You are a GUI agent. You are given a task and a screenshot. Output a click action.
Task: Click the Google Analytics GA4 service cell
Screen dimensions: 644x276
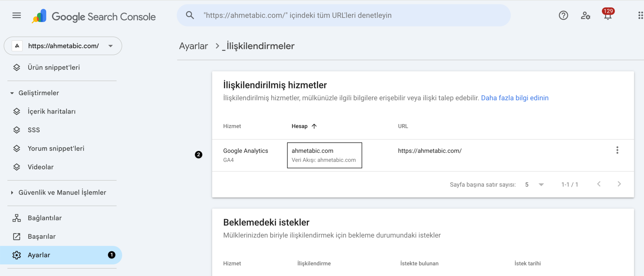[246, 155]
